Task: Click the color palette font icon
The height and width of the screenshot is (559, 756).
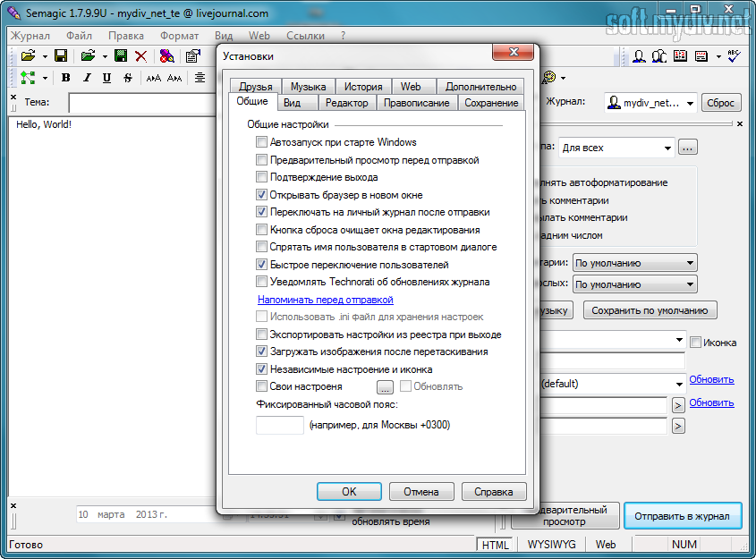Action: point(549,77)
